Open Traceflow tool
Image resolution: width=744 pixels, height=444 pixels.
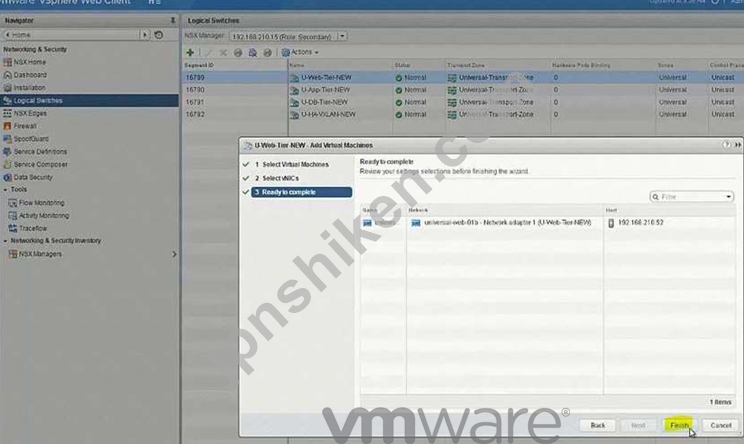click(x=33, y=229)
